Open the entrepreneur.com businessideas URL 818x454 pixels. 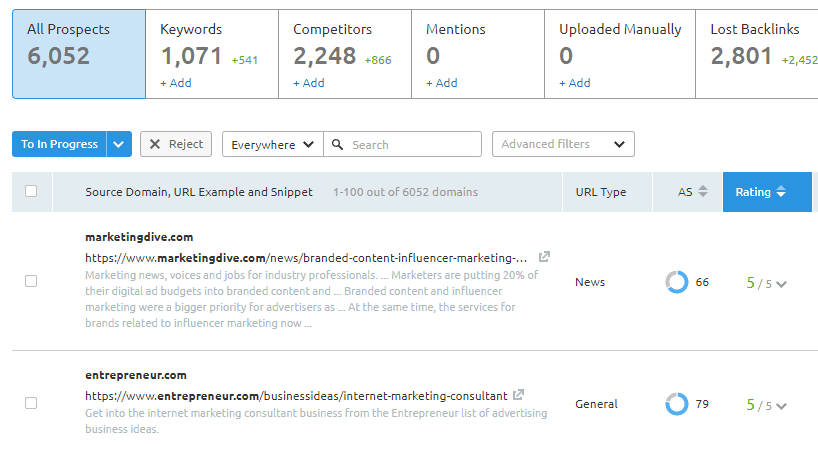click(296, 396)
